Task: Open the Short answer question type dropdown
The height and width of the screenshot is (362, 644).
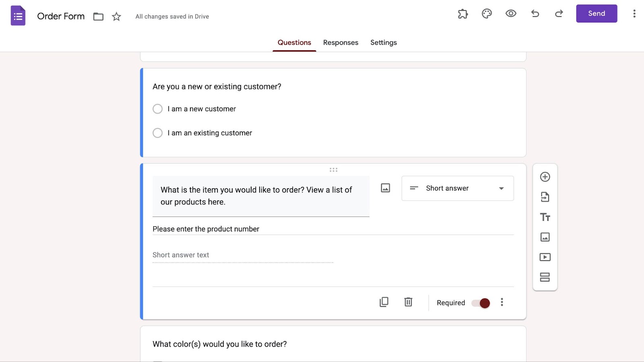Action: 457,188
